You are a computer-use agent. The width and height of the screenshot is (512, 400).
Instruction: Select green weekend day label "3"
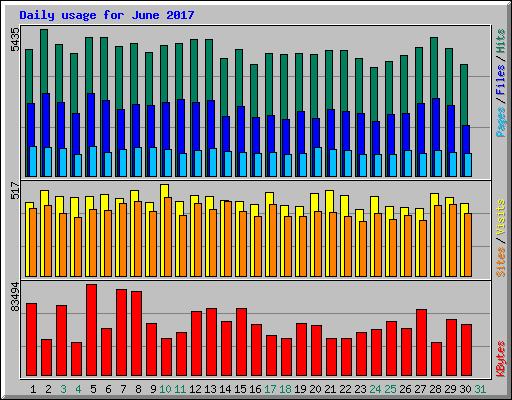pos(63,389)
